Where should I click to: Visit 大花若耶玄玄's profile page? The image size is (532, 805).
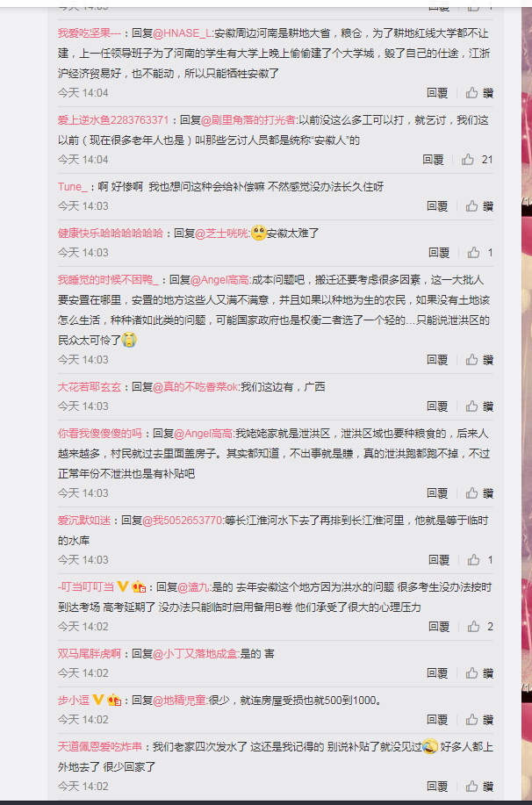click(90, 387)
